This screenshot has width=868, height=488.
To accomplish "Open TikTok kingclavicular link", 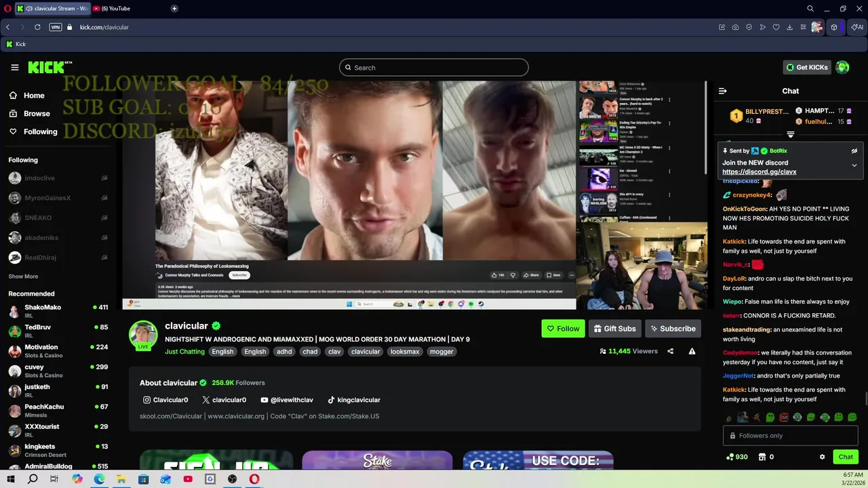I will click(354, 400).
